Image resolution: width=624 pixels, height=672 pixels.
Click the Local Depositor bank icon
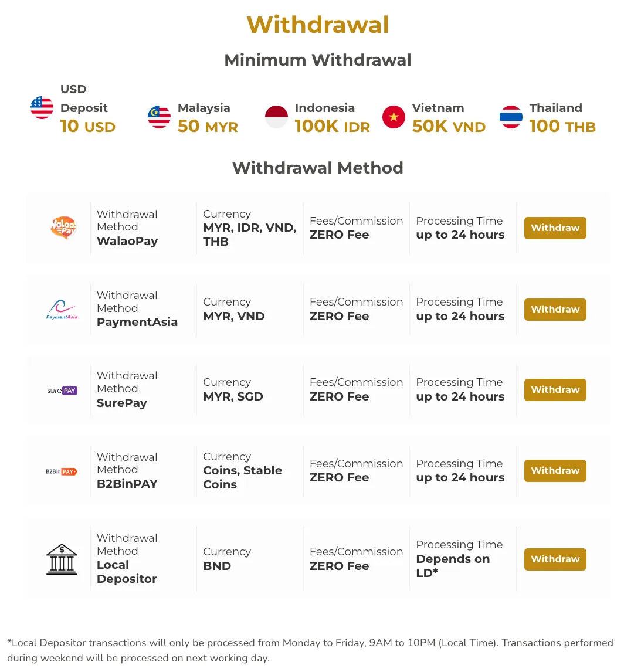tap(62, 559)
